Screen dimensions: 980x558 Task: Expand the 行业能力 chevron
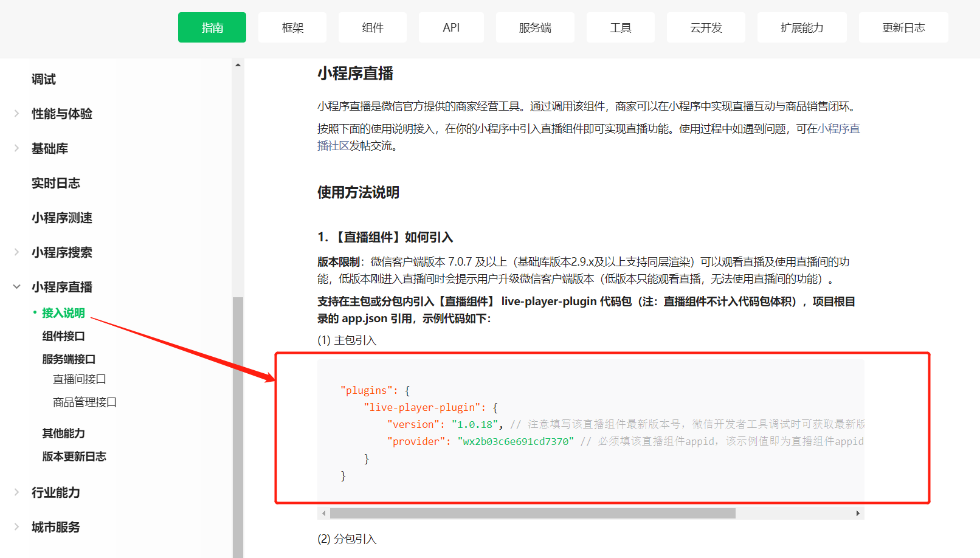(x=16, y=492)
